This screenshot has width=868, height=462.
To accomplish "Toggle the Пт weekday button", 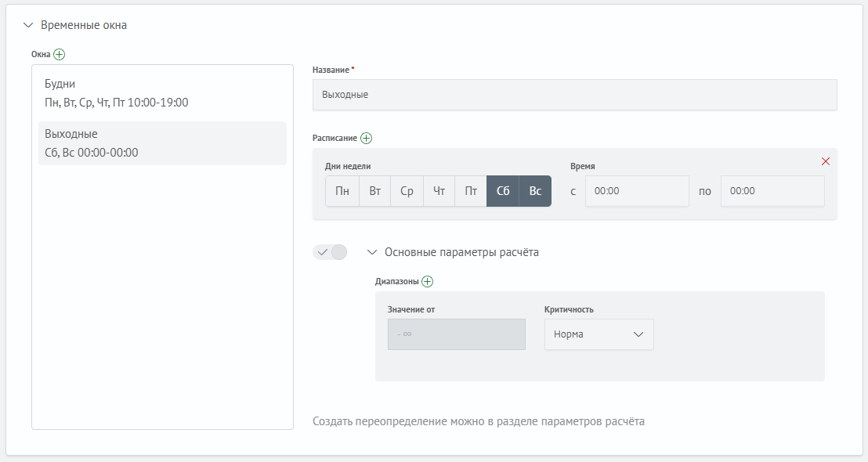I will tap(471, 191).
